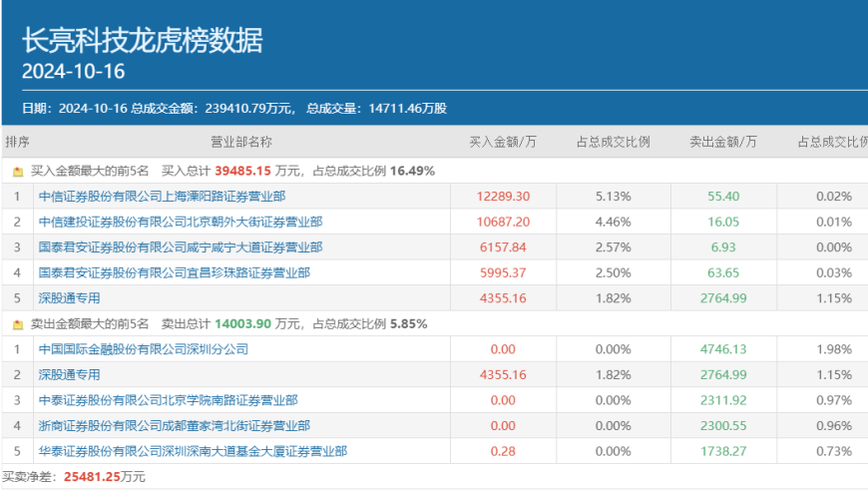Select total turnover 239410.79万元 text

coord(248,109)
